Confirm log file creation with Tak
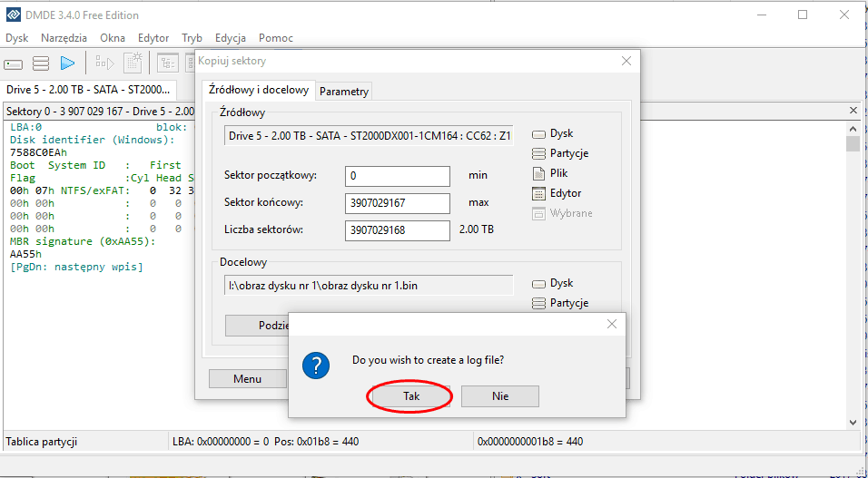This screenshot has width=868, height=478. point(410,396)
